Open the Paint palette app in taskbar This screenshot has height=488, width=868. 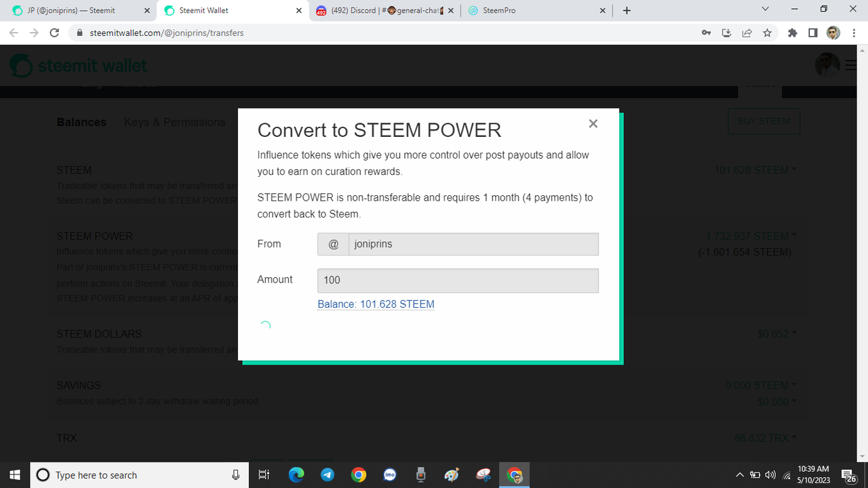[452, 475]
